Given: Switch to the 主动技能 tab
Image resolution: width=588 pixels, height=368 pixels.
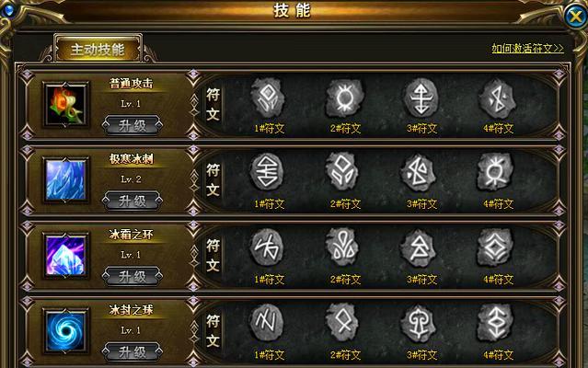Looking at the screenshot, I should (x=98, y=50).
